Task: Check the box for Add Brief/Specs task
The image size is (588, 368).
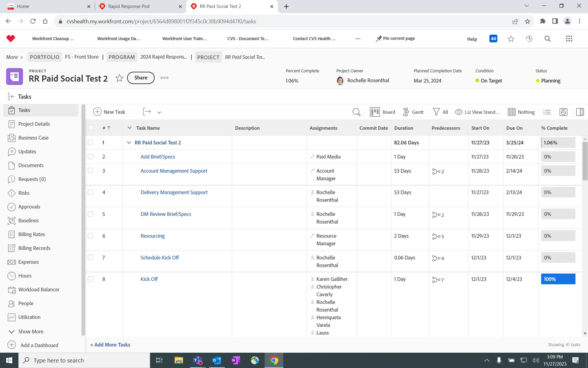Action: click(x=91, y=157)
